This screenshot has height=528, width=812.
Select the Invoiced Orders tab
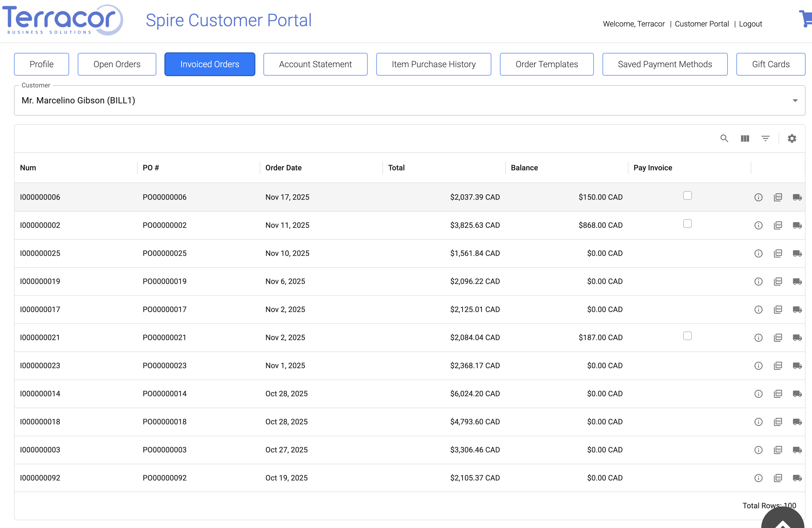pos(209,64)
